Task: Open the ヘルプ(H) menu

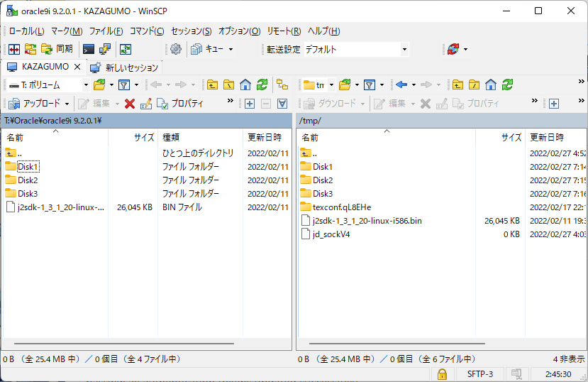Action: coord(323,31)
